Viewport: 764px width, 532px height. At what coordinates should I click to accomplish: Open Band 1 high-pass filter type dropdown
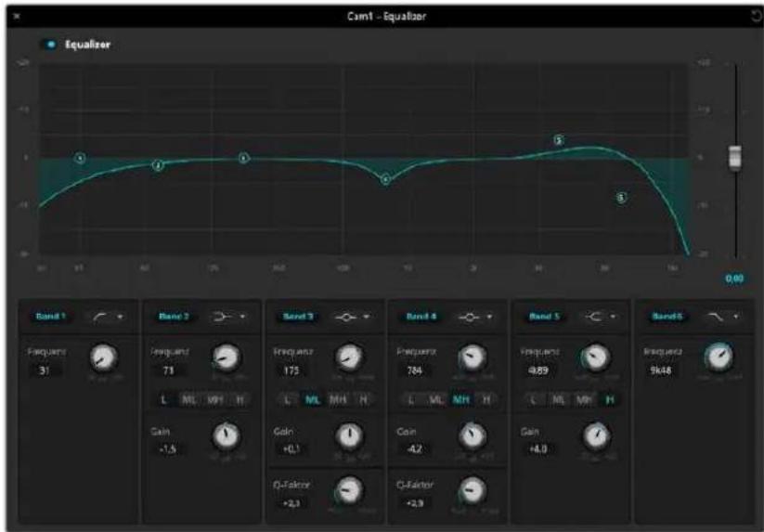[107, 317]
